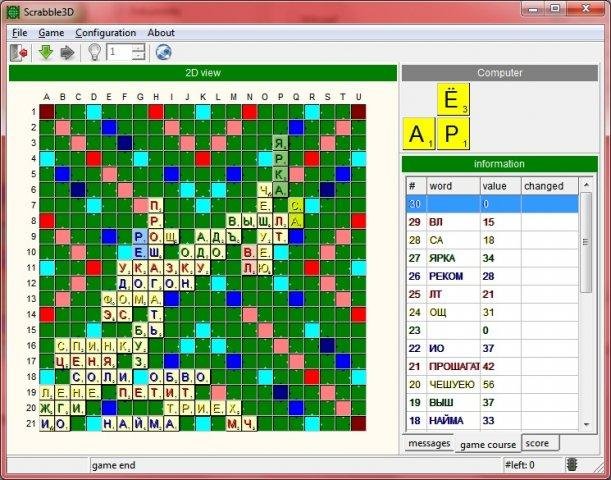Select move 24 row with word ОЩ
The width and height of the screenshot is (611, 480).
pos(492,312)
